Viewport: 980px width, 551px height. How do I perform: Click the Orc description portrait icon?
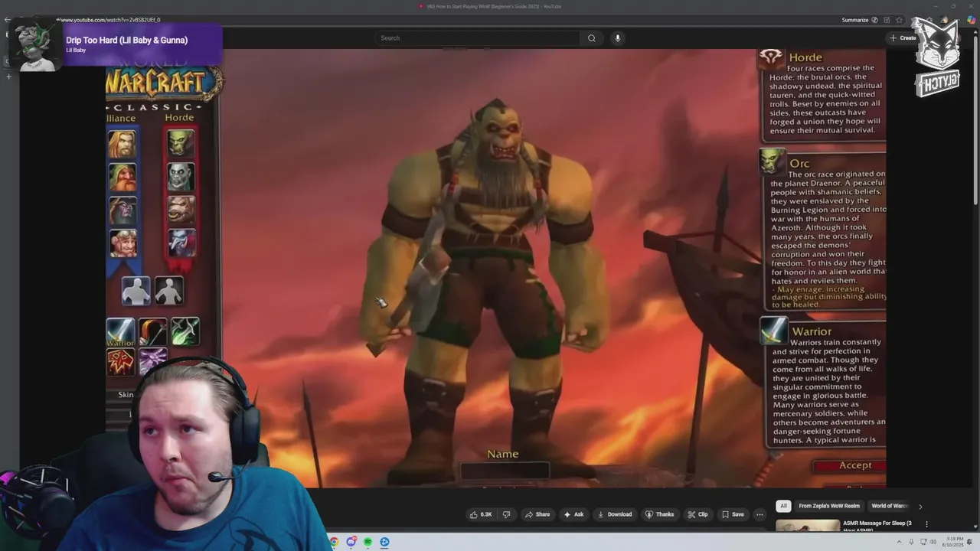773,161
